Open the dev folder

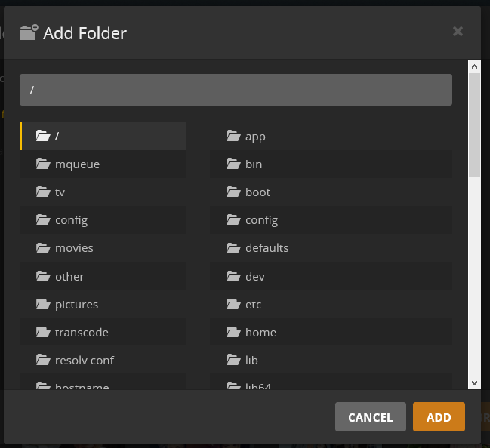tap(331, 276)
